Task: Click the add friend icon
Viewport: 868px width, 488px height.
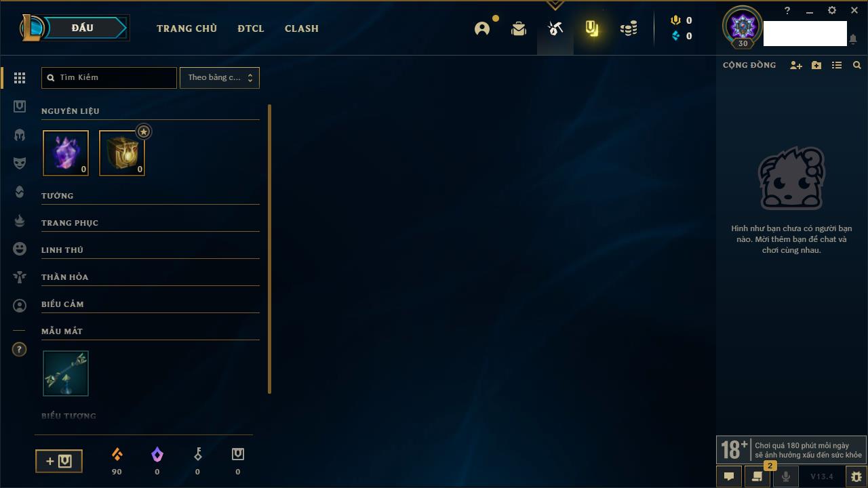Action: coord(796,65)
